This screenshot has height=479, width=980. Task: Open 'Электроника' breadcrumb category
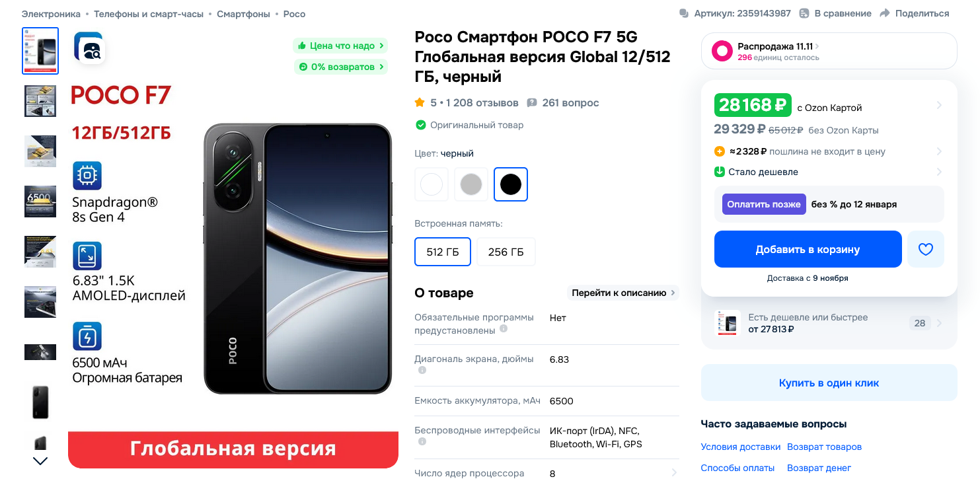[x=51, y=13]
